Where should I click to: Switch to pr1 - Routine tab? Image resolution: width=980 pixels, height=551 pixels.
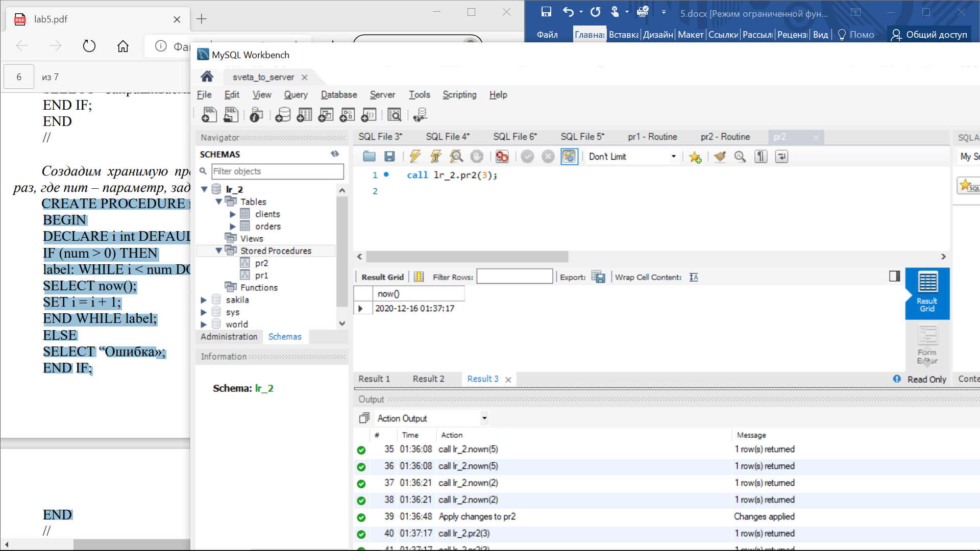coord(652,137)
